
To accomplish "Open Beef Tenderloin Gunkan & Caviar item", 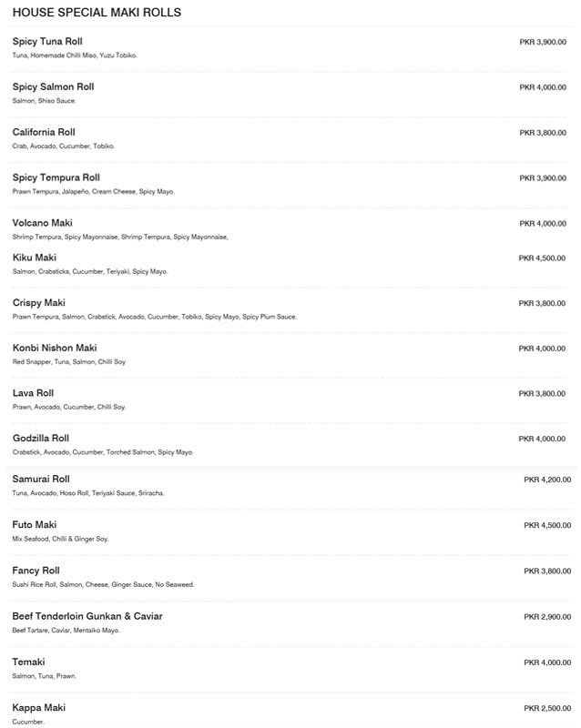I will (x=87, y=616).
